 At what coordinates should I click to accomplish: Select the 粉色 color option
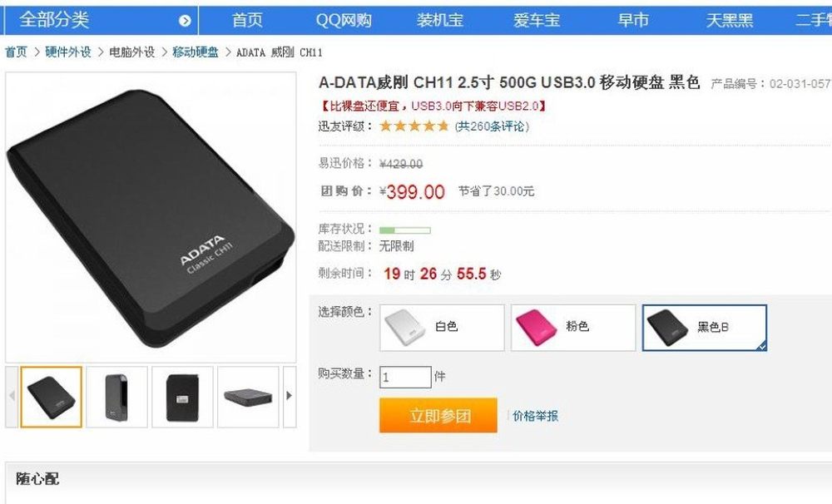[x=573, y=328]
